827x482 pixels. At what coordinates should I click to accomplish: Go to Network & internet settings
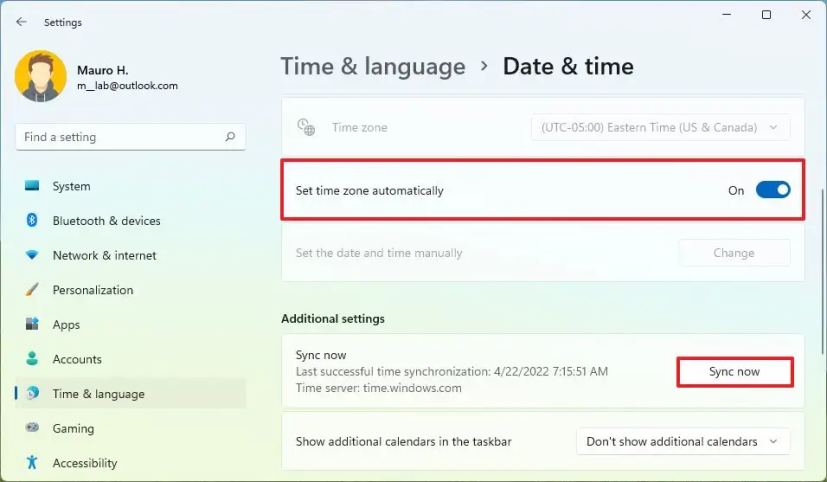[x=131, y=255]
